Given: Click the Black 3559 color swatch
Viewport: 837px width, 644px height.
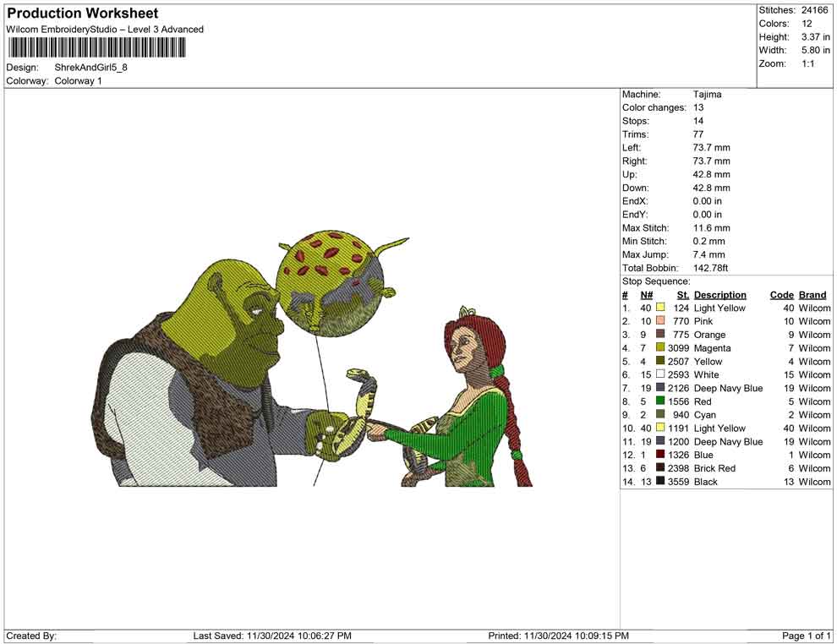Looking at the screenshot, I should pyautogui.click(x=660, y=481).
